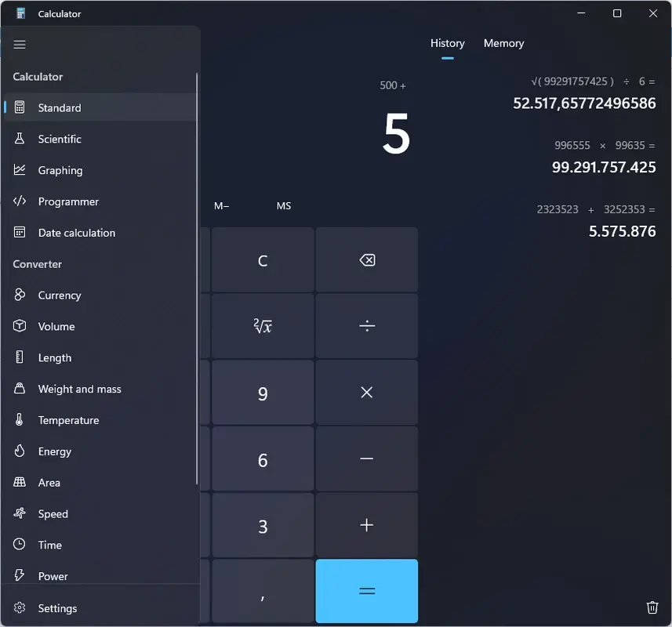
Task: Collapse the navigation menu
Action: [x=20, y=45]
